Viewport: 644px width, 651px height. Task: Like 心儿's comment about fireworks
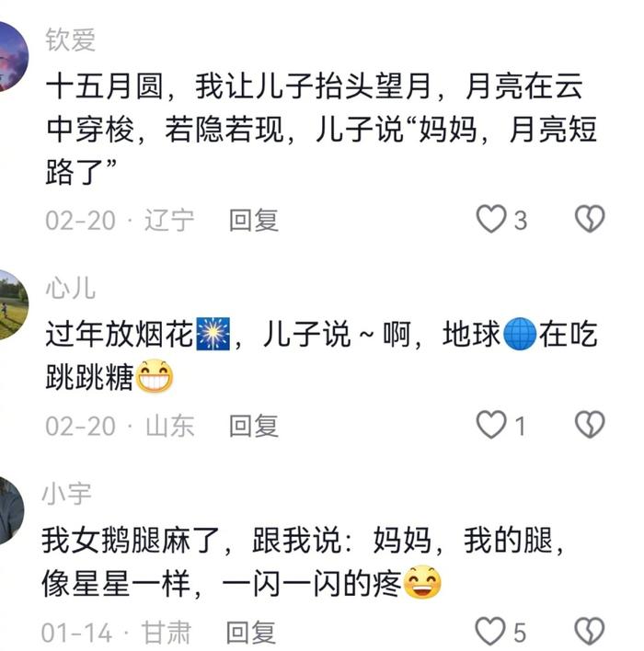click(491, 424)
